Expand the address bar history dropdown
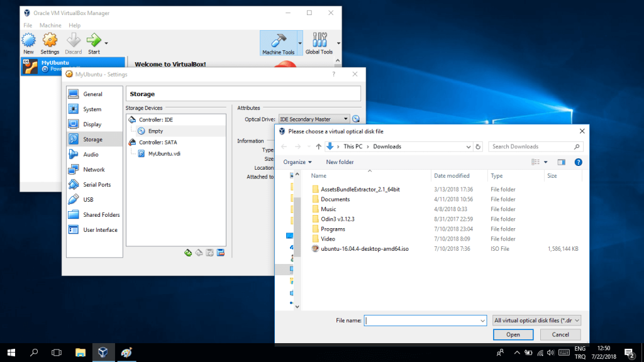Viewport: 644px width, 362px height. coord(468,146)
